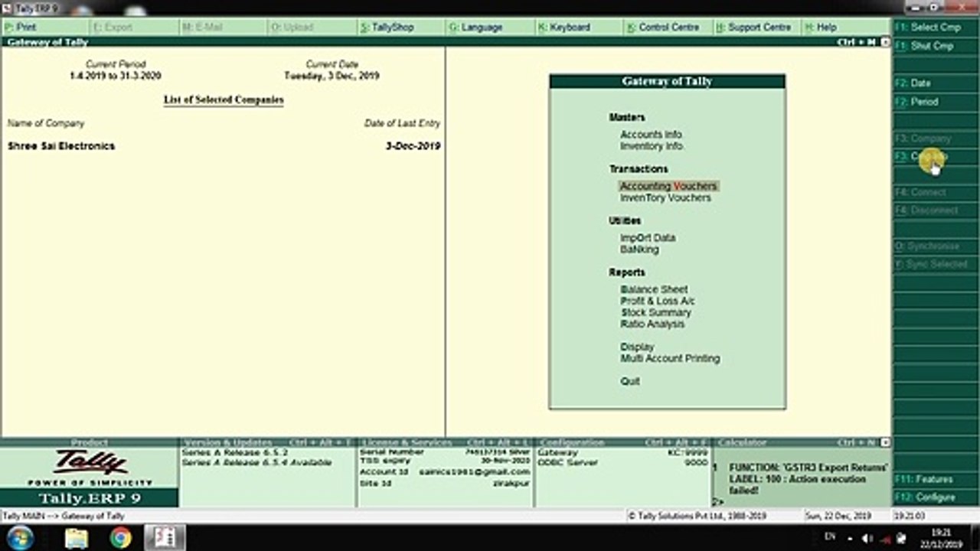Image resolution: width=980 pixels, height=551 pixels.
Task: Select Accounting Vouchers in Gateway of Tally
Action: click(668, 186)
